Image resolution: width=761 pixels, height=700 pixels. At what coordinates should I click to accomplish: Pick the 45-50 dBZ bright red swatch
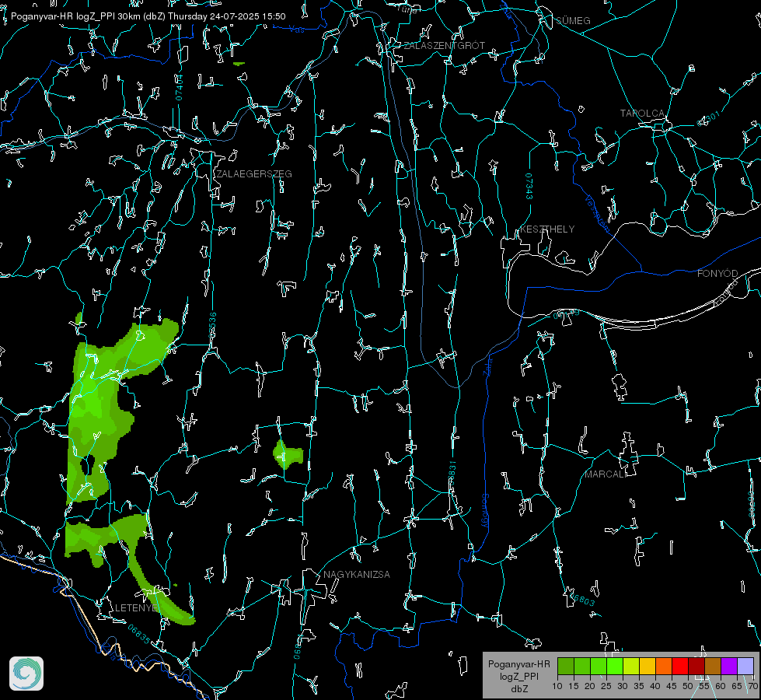pyautogui.click(x=680, y=666)
